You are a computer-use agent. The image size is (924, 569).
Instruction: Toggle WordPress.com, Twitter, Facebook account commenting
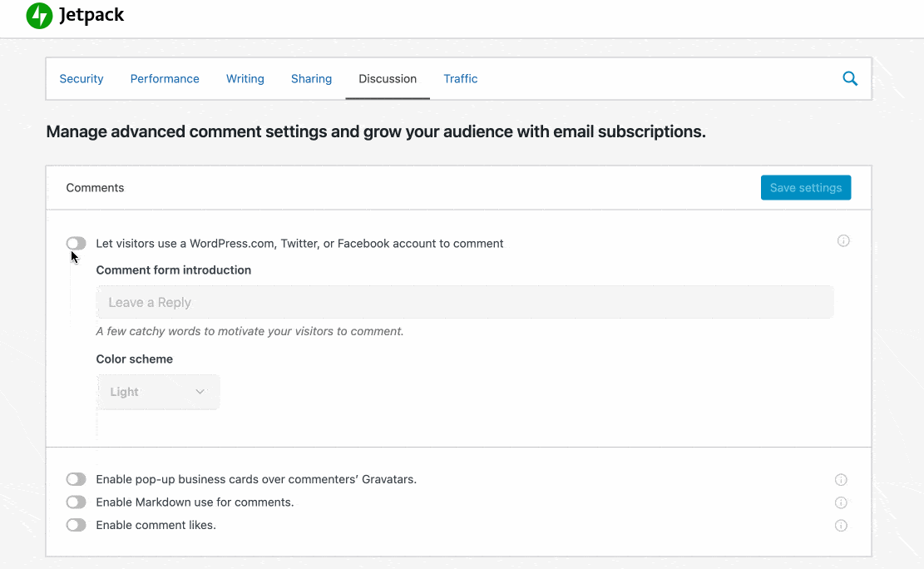(x=76, y=243)
